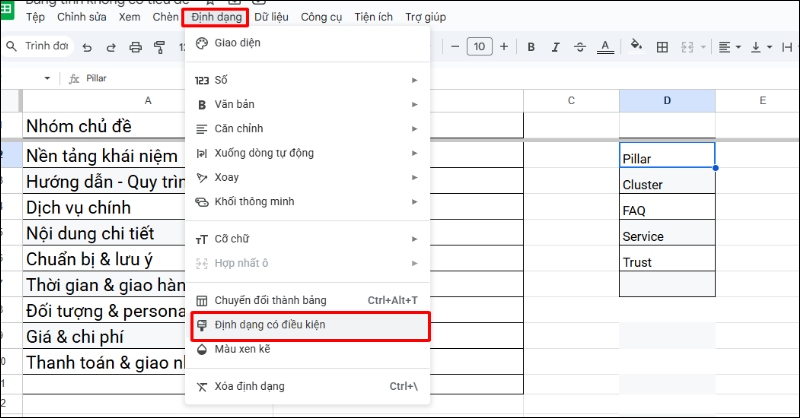Screen dimensions: 800x418
Task: Expand Xuống dòng tự động submenu
Action: pyautogui.click(x=308, y=153)
